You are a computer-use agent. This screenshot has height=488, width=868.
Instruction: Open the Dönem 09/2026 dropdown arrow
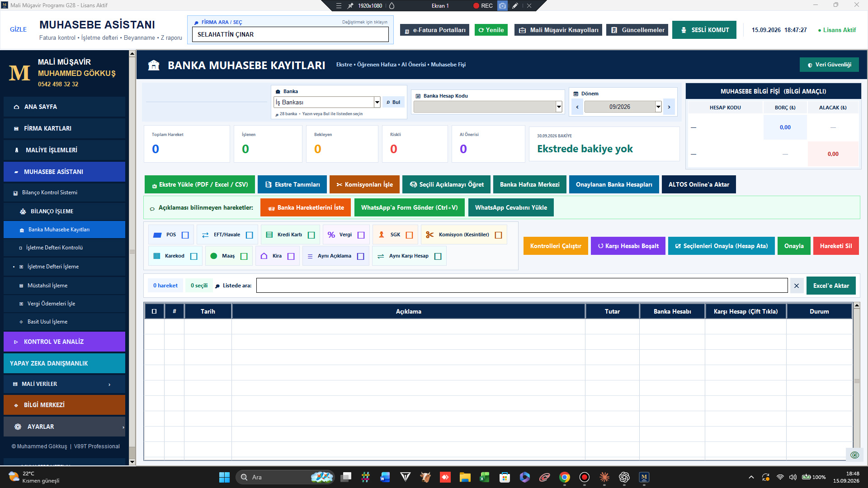[658, 107]
